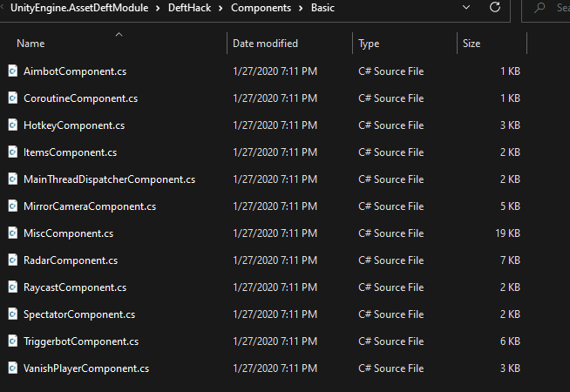Image resolution: width=570 pixels, height=392 pixels.
Task: Click the Basic breadcrumb segment
Action: (x=322, y=8)
